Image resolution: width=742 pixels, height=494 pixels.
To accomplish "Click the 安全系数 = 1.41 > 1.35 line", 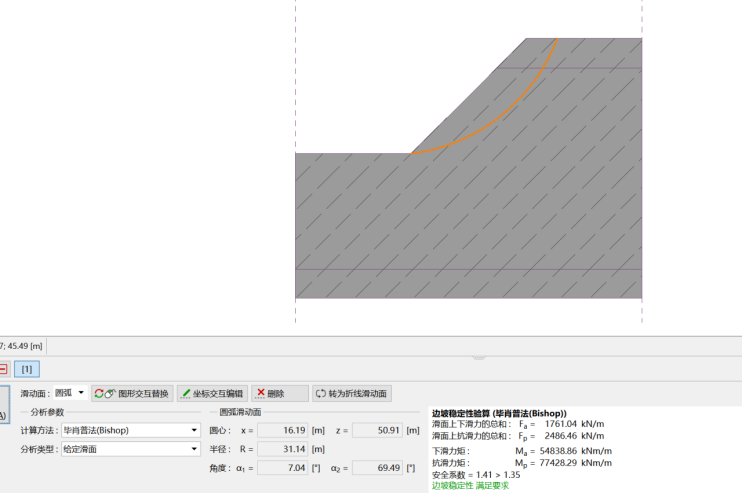I will (x=476, y=475).
